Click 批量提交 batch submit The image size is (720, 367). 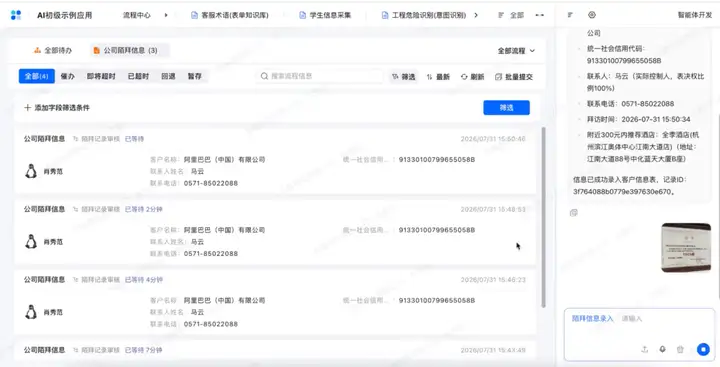(x=514, y=77)
